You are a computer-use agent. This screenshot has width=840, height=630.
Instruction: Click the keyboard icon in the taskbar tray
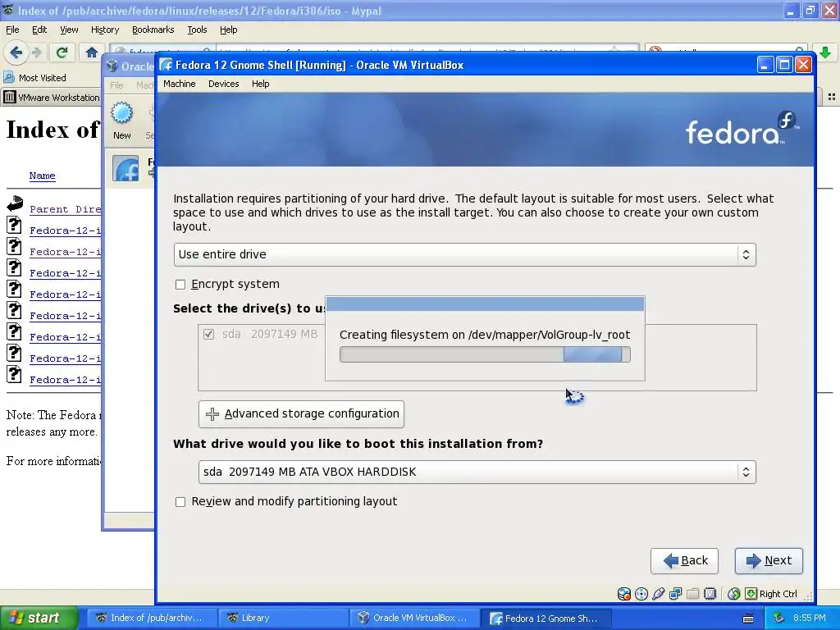click(748, 619)
